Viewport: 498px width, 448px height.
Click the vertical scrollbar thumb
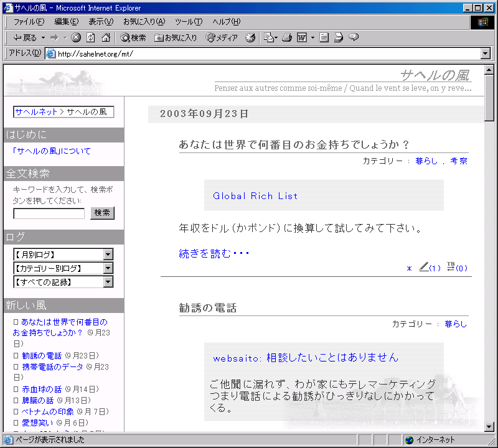pyautogui.click(x=489, y=98)
